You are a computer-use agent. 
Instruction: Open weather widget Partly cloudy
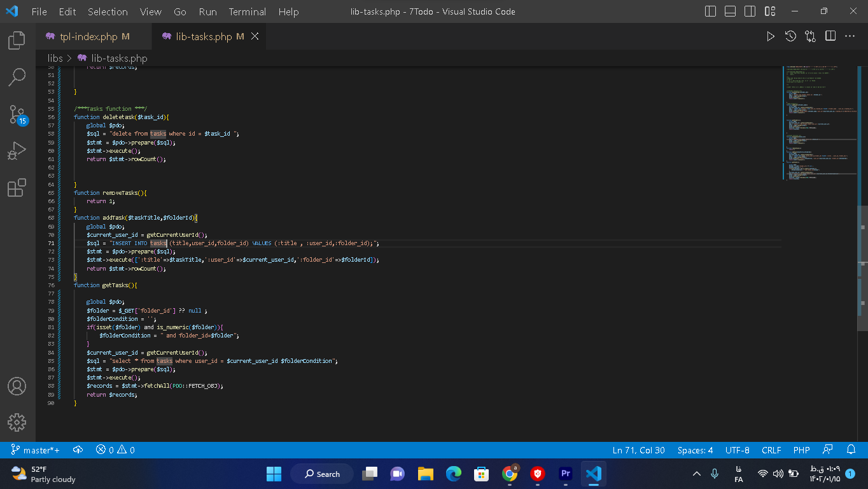click(45, 474)
